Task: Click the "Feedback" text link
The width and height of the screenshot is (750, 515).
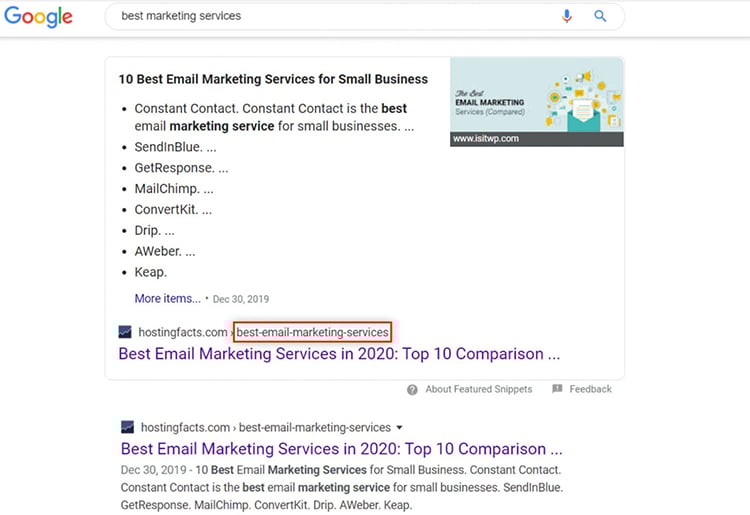Action: tap(590, 389)
